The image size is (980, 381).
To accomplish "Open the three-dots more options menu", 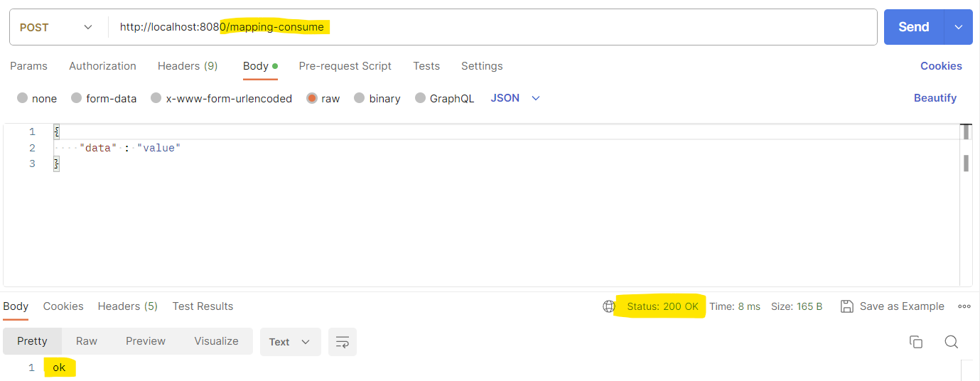I will (x=964, y=306).
